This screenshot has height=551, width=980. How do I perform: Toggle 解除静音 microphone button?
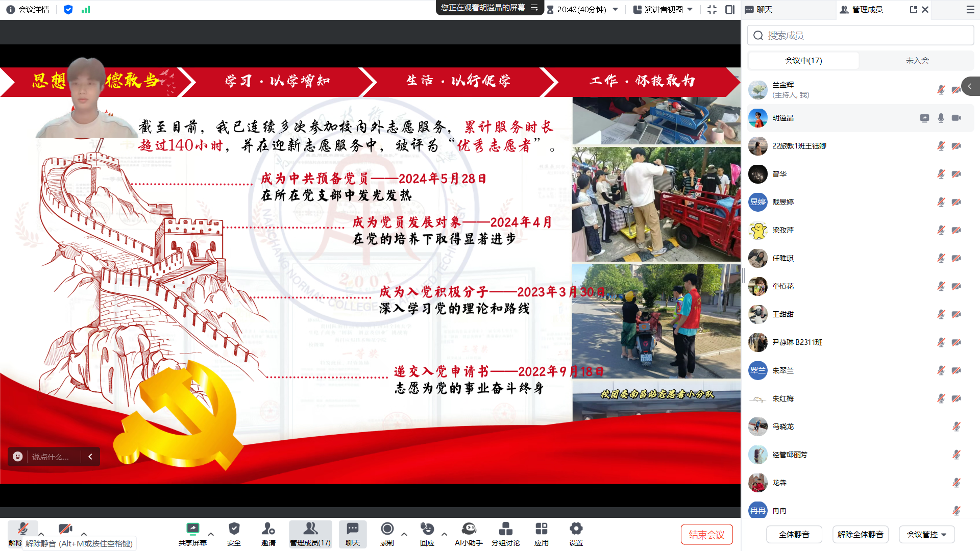pos(22,529)
